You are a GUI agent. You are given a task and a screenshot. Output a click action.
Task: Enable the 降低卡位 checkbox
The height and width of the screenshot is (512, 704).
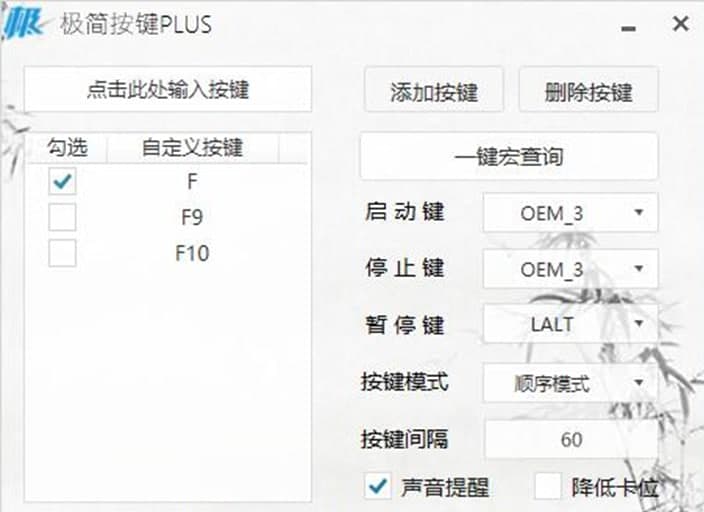tap(548, 487)
